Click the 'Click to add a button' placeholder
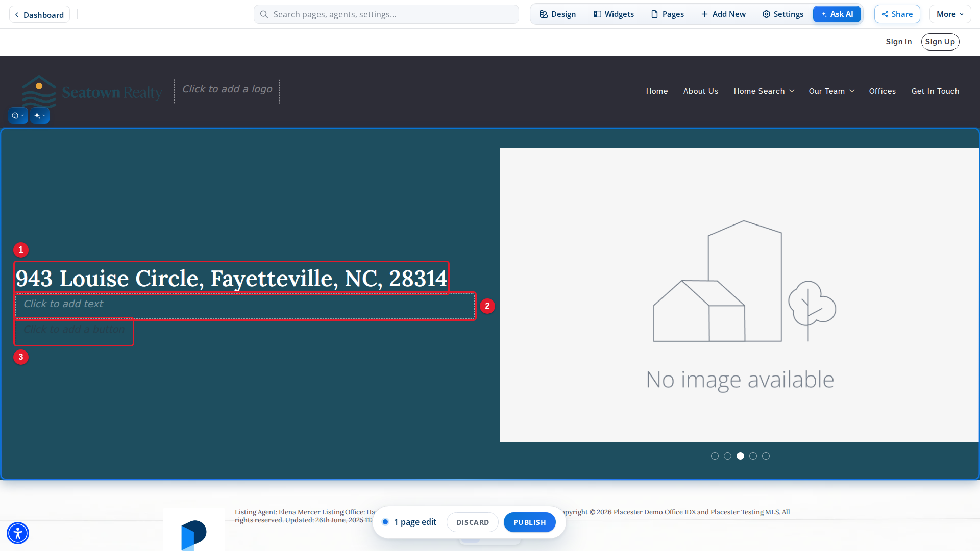 [x=74, y=332]
